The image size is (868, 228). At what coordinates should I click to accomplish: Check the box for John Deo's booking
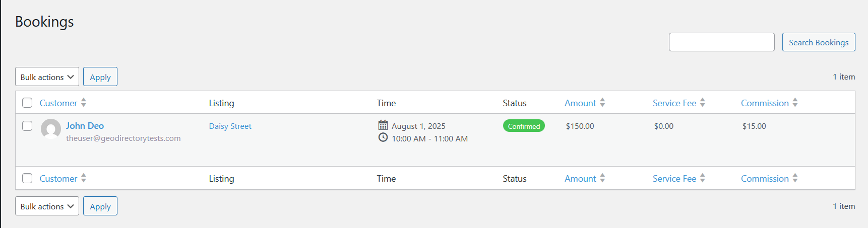click(27, 126)
